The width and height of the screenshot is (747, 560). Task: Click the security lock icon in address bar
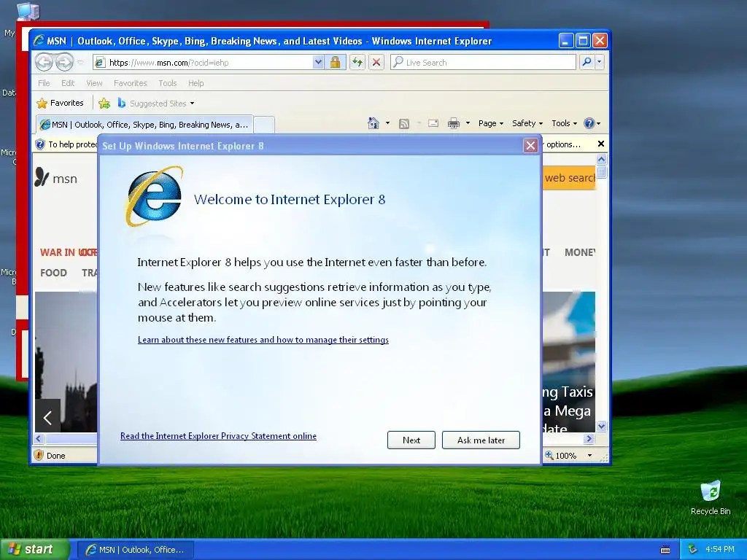[335, 63]
